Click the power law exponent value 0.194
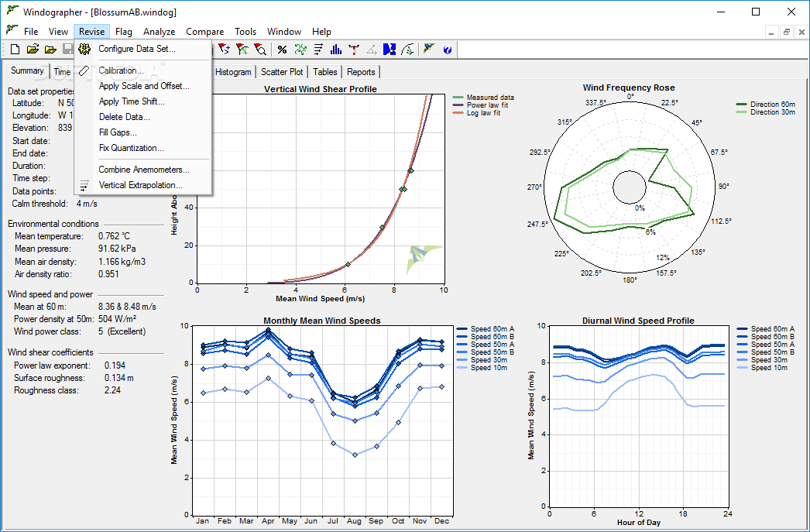 [115, 366]
